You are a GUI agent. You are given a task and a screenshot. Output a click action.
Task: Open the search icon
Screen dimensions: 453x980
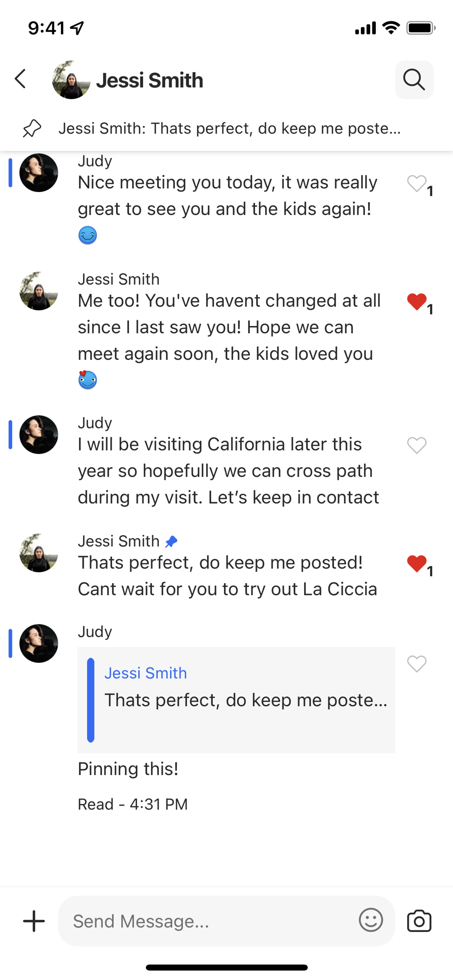point(414,79)
